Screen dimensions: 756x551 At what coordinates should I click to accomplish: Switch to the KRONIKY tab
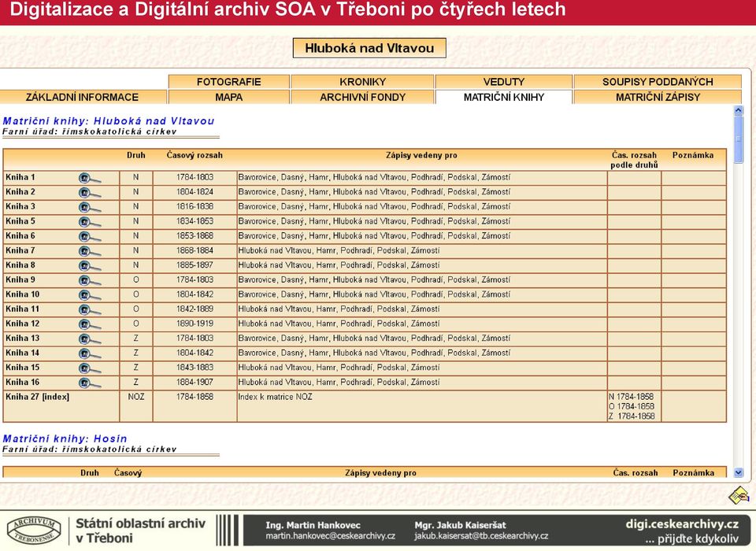tap(362, 81)
